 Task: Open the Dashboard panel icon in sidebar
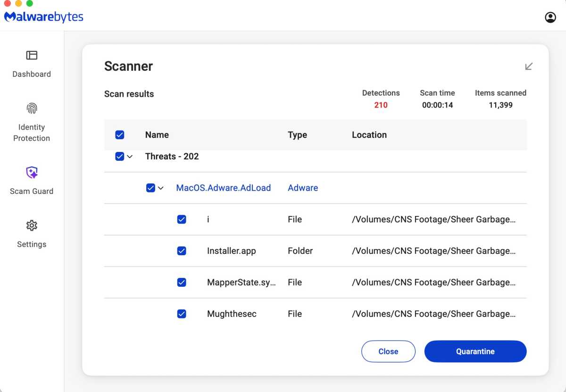[32, 55]
